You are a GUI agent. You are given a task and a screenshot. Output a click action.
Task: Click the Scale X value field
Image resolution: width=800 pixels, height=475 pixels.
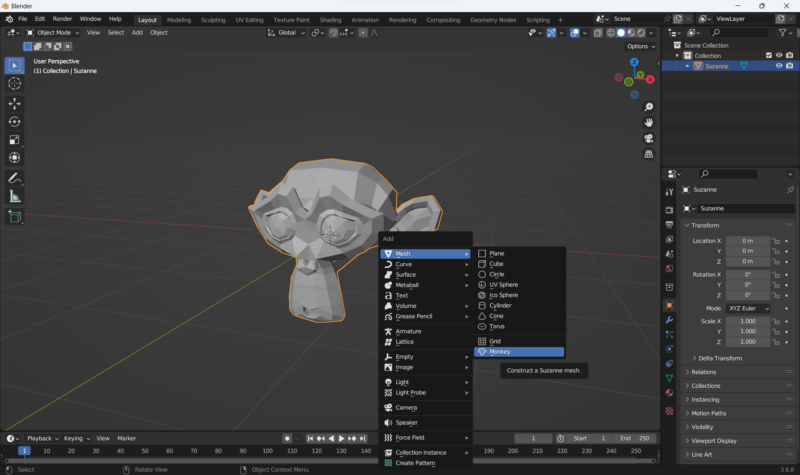point(747,321)
